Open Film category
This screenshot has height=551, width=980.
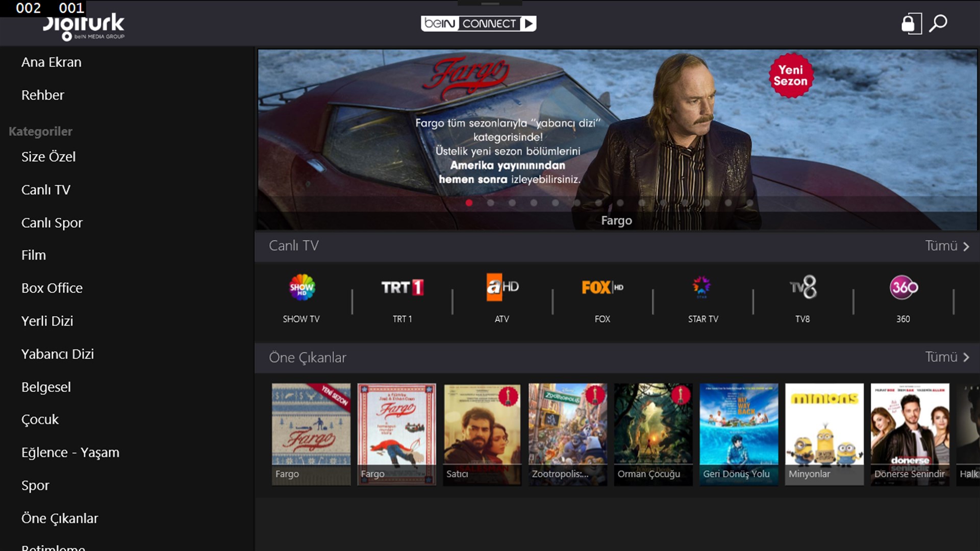coord(34,255)
